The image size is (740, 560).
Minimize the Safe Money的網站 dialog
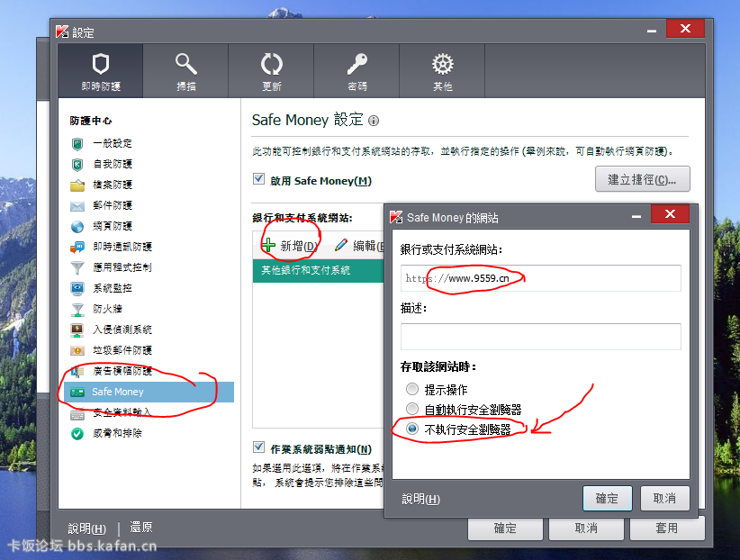click(636, 216)
